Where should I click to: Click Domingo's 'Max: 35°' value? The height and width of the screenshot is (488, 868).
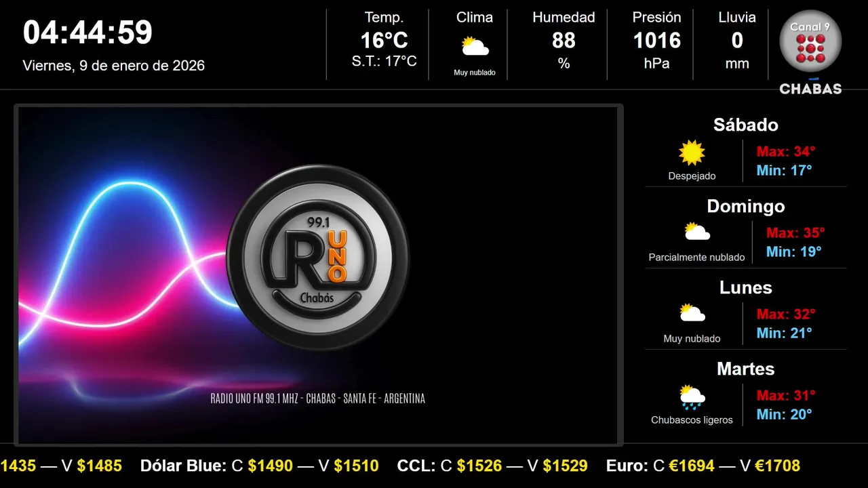point(795,232)
